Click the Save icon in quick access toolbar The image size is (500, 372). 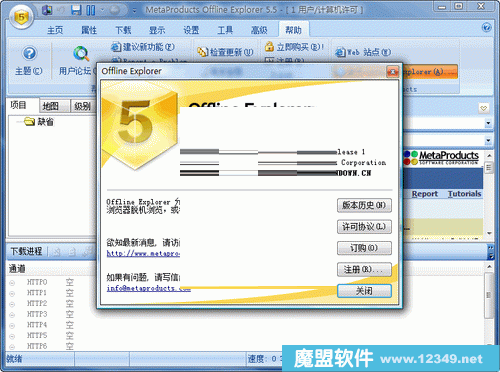pos(76,10)
